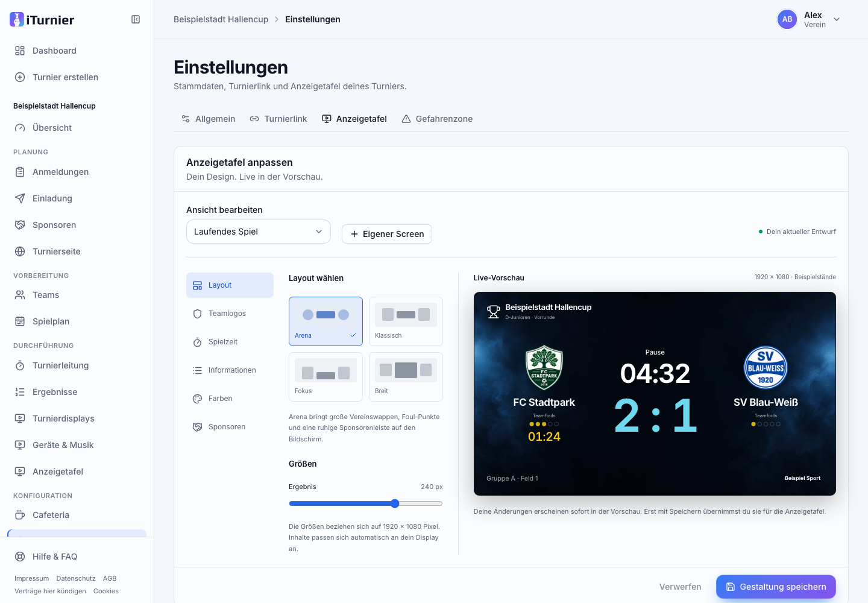Open the Teams people icon
The width and height of the screenshot is (868, 603).
pos(20,295)
